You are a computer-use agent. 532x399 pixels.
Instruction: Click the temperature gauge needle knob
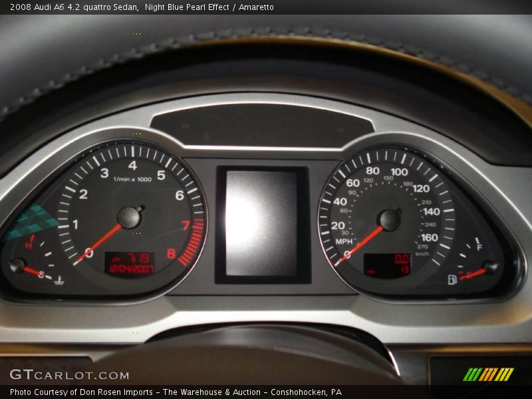(x=17, y=265)
